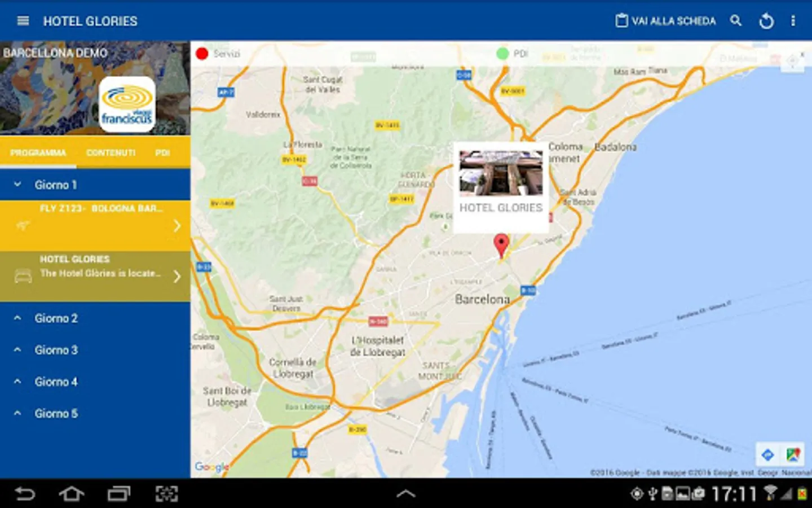812x508 pixels.
Task: Click the Google logo on map
Action: (211, 467)
